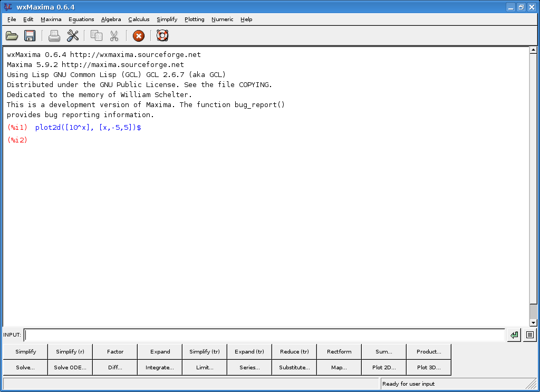
Task: Click the http://maxima.sourceforge.net text
Action: point(122,64)
